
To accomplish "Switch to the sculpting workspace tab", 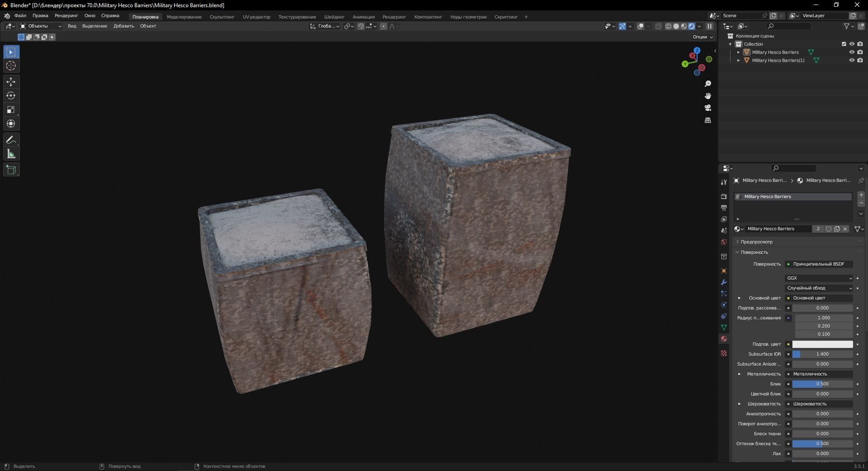I will pyautogui.click(x=222, y=17).
